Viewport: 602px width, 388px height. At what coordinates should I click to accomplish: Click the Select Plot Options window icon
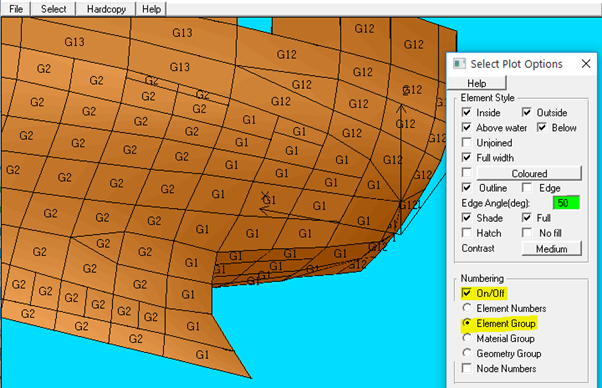(459, 64)
